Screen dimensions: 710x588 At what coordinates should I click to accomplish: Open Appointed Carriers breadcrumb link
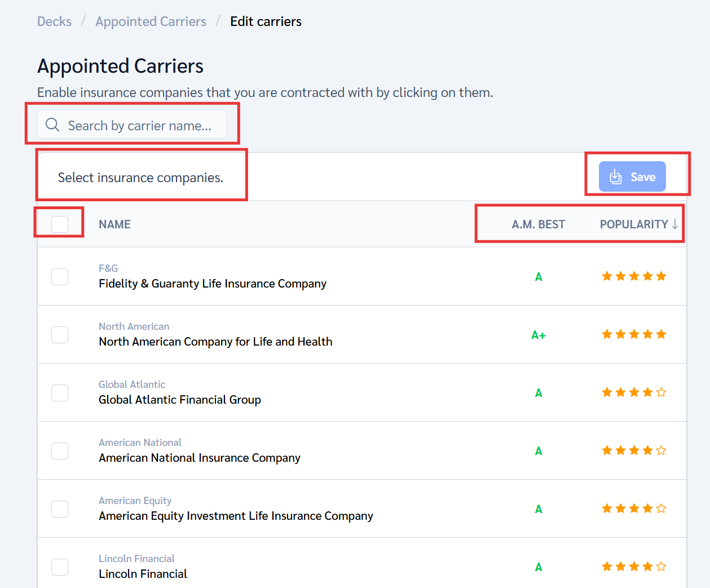151,21
